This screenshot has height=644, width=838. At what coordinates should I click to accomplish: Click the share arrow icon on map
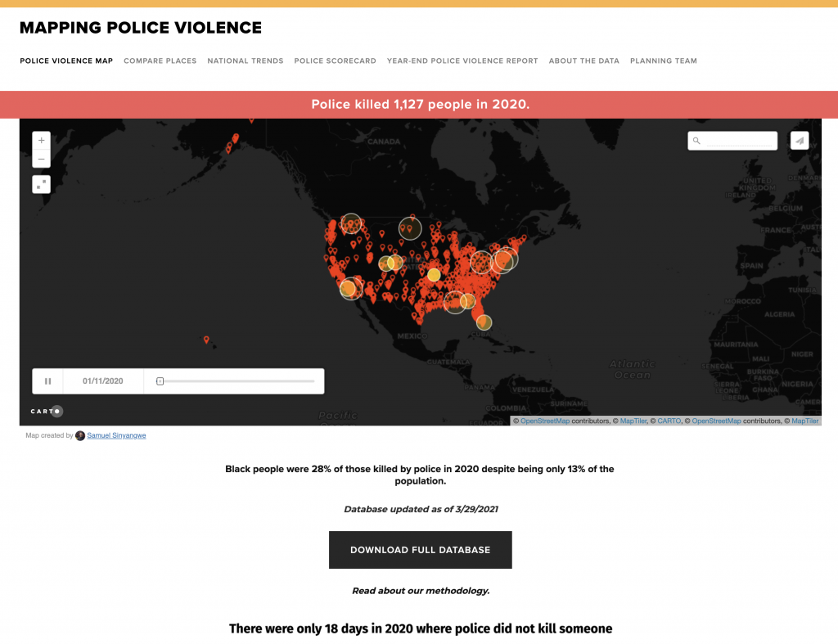(800, 141)
